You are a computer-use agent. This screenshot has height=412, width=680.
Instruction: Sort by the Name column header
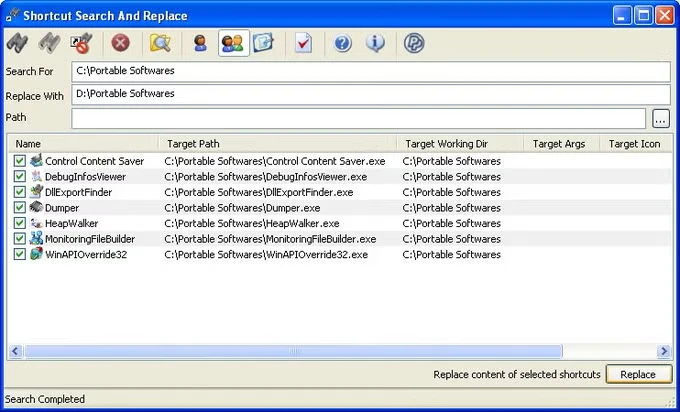(x=82, y=144)
